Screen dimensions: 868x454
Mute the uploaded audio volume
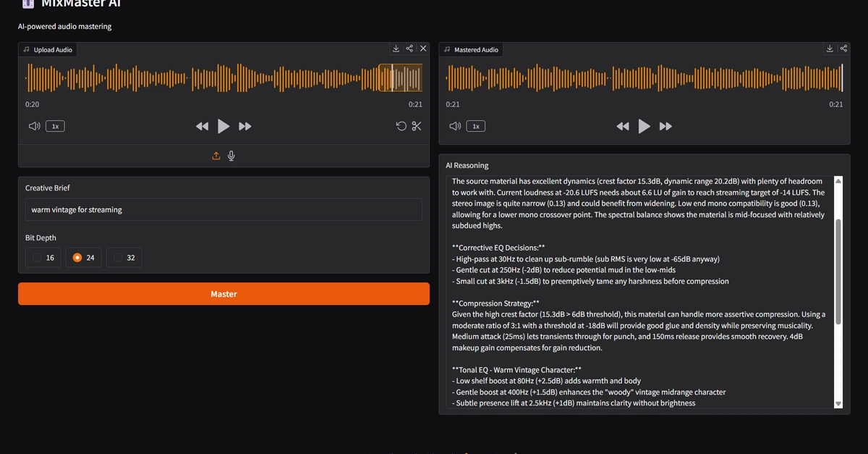[x=34, y=126]
